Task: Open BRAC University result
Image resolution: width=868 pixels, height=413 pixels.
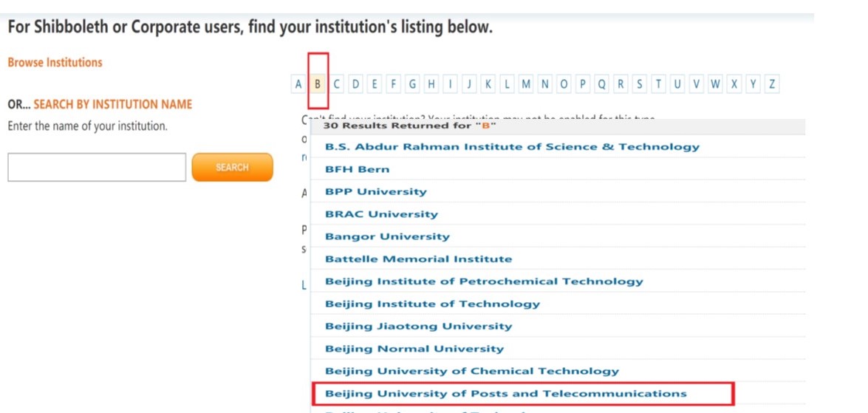Action: (381, 214)
